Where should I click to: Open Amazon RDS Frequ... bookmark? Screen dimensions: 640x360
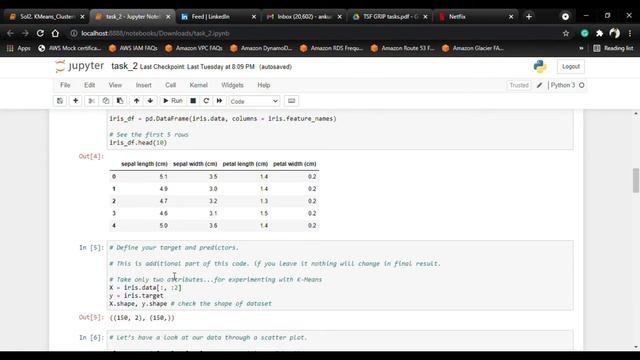coord(332,48)
